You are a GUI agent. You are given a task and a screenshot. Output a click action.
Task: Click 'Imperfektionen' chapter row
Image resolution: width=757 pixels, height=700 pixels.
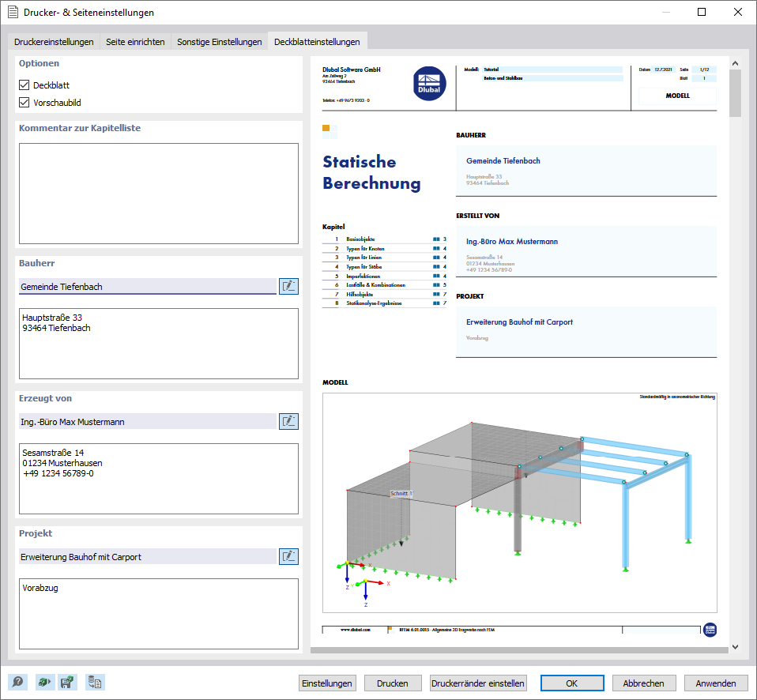(384, 276)
